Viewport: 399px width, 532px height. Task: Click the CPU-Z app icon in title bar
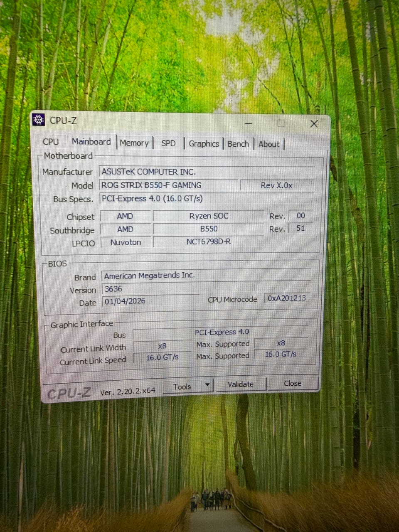pos(38,120)
